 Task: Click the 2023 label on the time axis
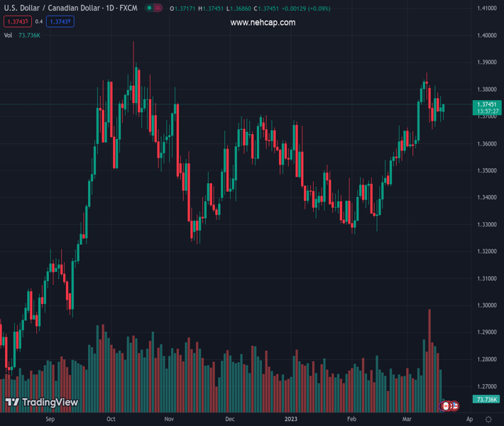click(291, 420)
